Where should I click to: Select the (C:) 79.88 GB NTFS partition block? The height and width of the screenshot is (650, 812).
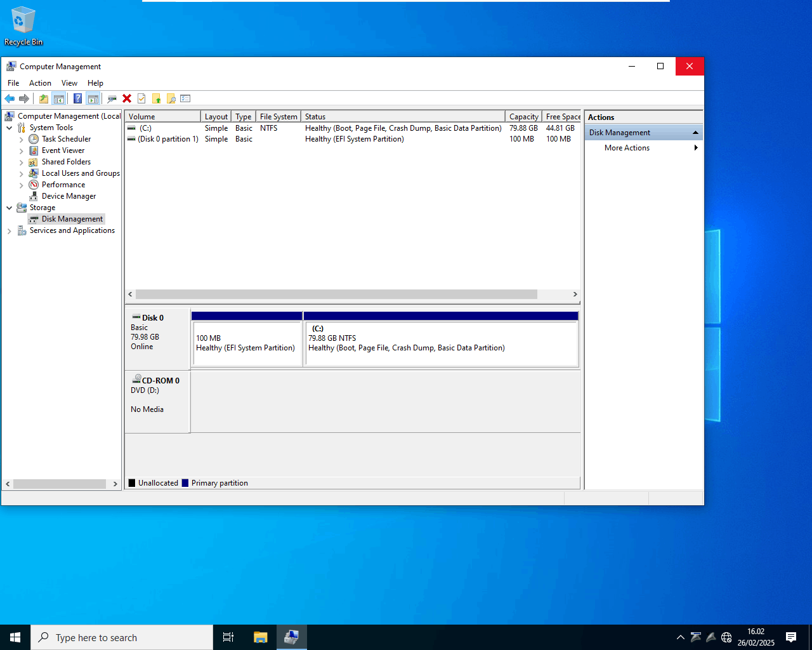(441, 339)
